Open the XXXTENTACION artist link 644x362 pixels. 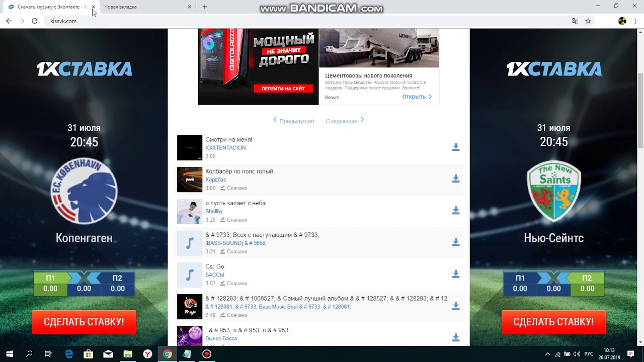pyautogui.click(x=225, y=148)
